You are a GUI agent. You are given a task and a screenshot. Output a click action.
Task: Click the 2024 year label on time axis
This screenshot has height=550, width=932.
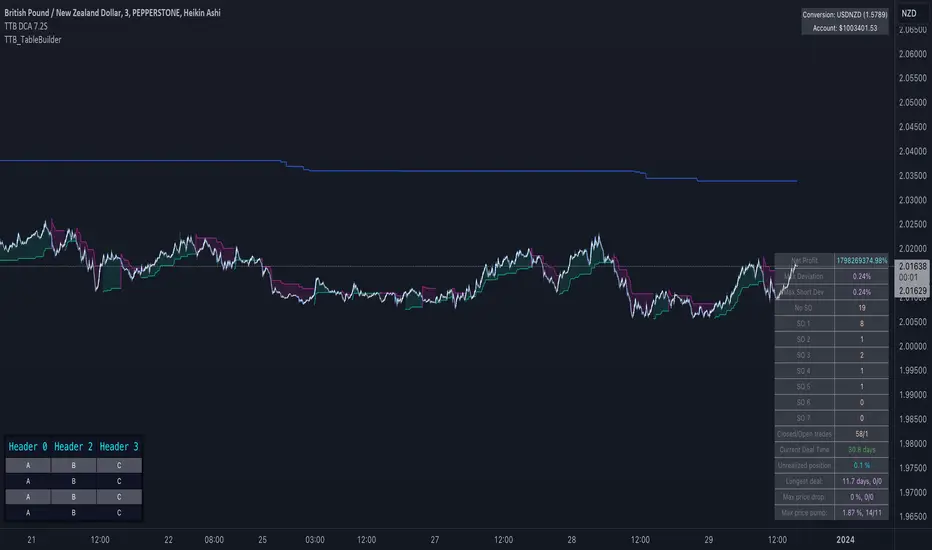click(845, 540)
